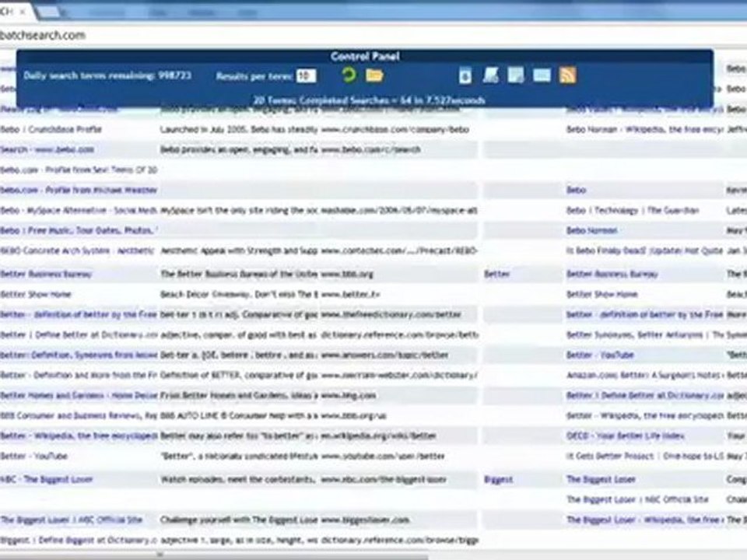Click URL www.thefreedictionary.com/better

pos(391,314)
